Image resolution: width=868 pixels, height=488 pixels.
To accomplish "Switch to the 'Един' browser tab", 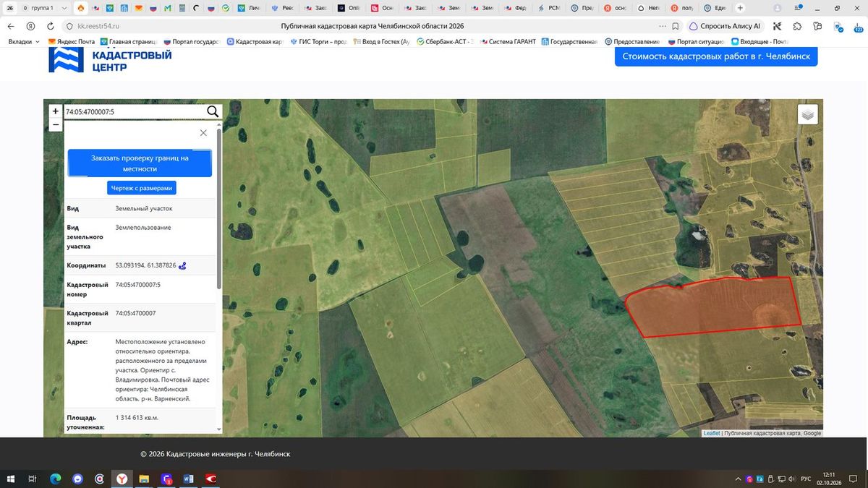I will (x=716, y=8).
